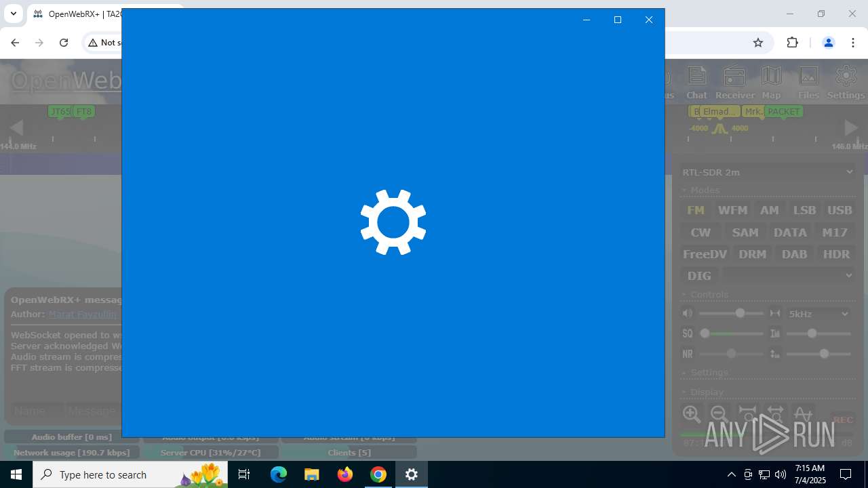This screenshot has height=488, width=868.
Task: Switch to the OpenWebRX+ Chrome tab
Action: tap(75, 14)
